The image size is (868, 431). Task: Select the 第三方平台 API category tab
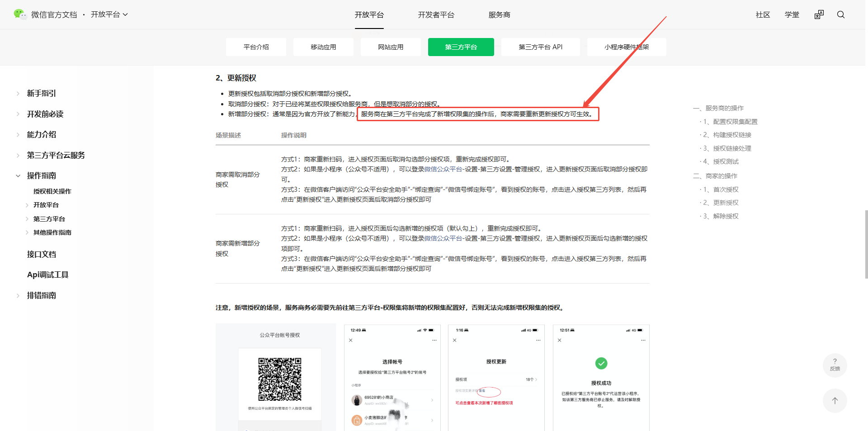pos(541,47)
